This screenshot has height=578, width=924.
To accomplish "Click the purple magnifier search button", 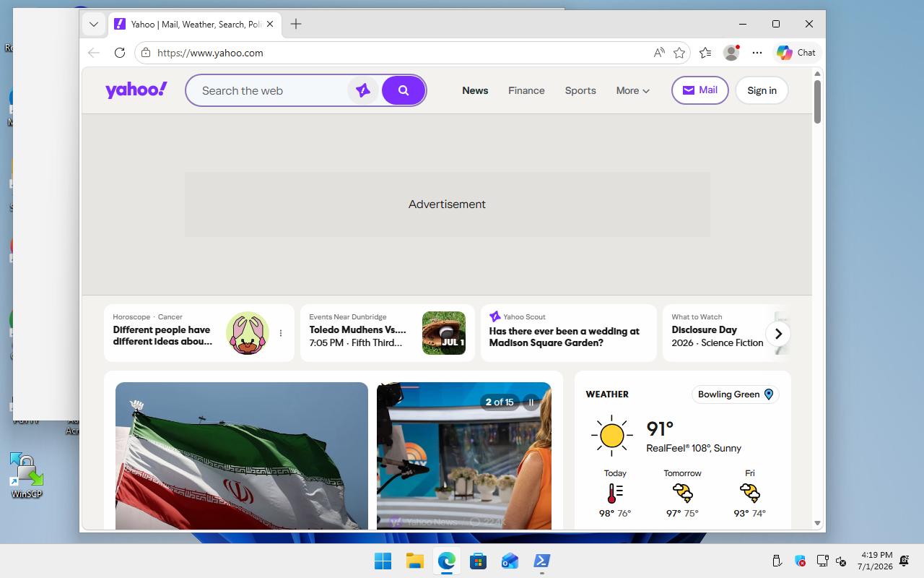I will click(x=404, y=90).
